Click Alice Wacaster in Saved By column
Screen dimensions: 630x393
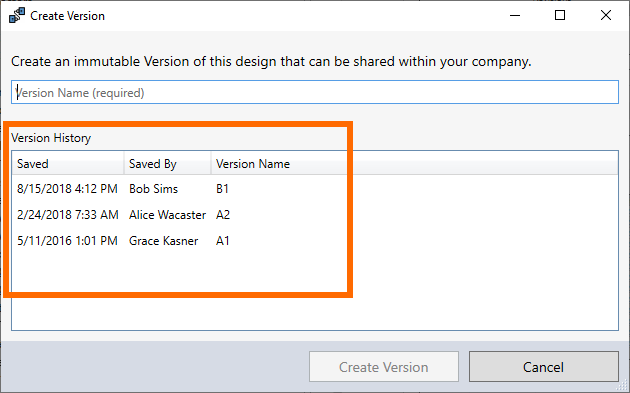pos(167,215)
